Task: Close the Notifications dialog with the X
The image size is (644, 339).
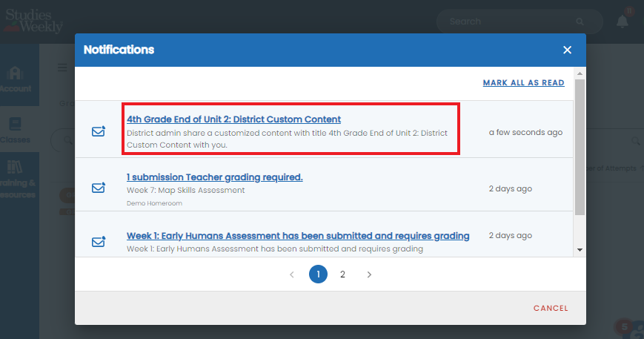Action: (x=567, y=50)
